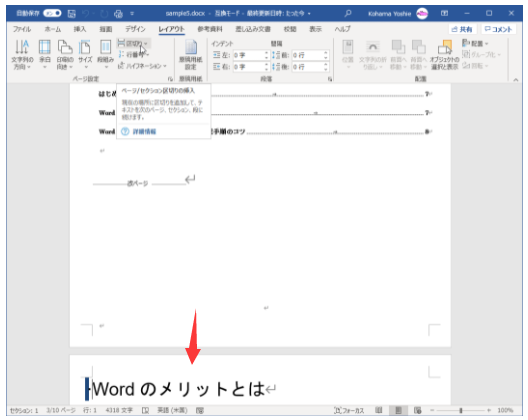Open 文字列の方向 text direction menu
Screen dimensions: 528x420
click(x=22, y=54)
